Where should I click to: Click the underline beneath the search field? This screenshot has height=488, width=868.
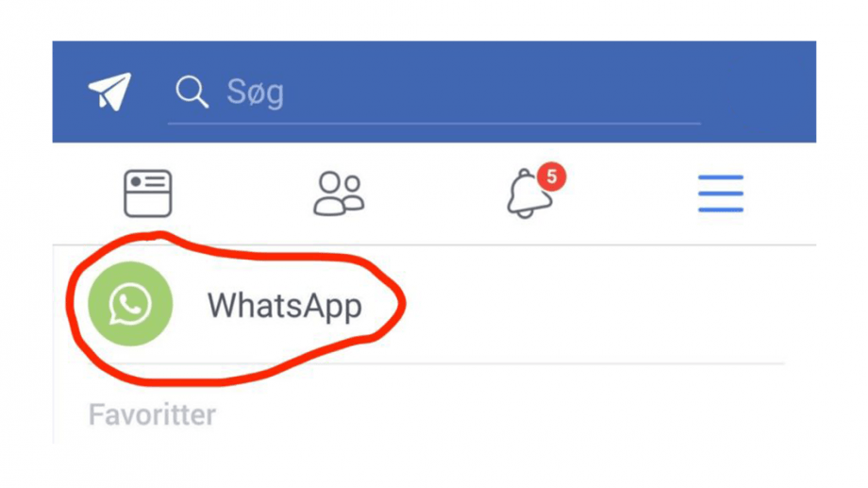pyautogui.click(x=435, y=124)
